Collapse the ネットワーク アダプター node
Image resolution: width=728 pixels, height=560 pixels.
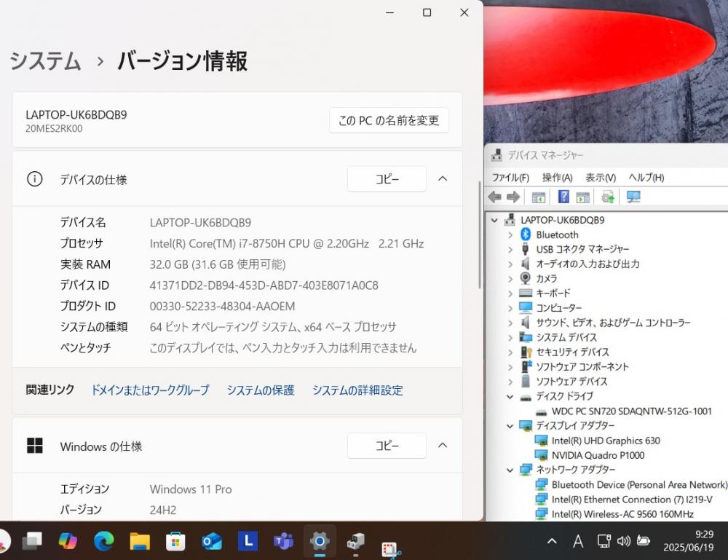(x=510, y=470)
